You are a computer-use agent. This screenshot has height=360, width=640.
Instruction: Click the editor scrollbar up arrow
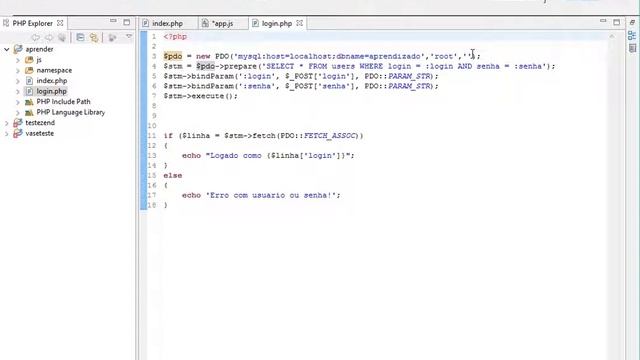tap(612, 36)
